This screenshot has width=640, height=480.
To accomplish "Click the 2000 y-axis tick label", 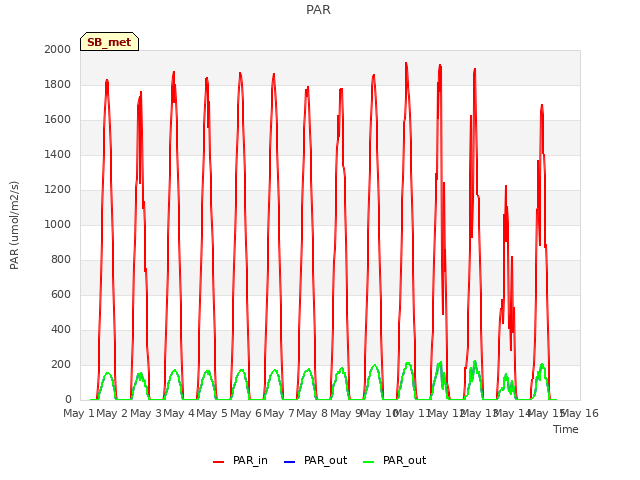I will coord(58,49).
